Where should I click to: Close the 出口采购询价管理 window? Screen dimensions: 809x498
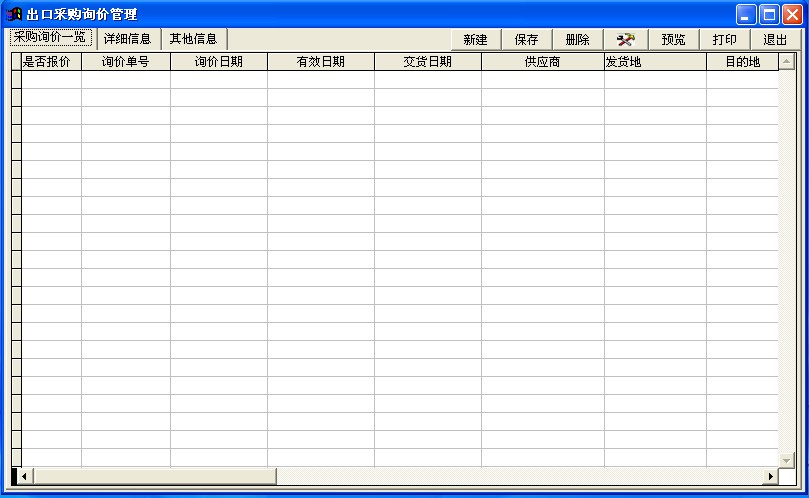pyautogui.click(x=792, y=14)
